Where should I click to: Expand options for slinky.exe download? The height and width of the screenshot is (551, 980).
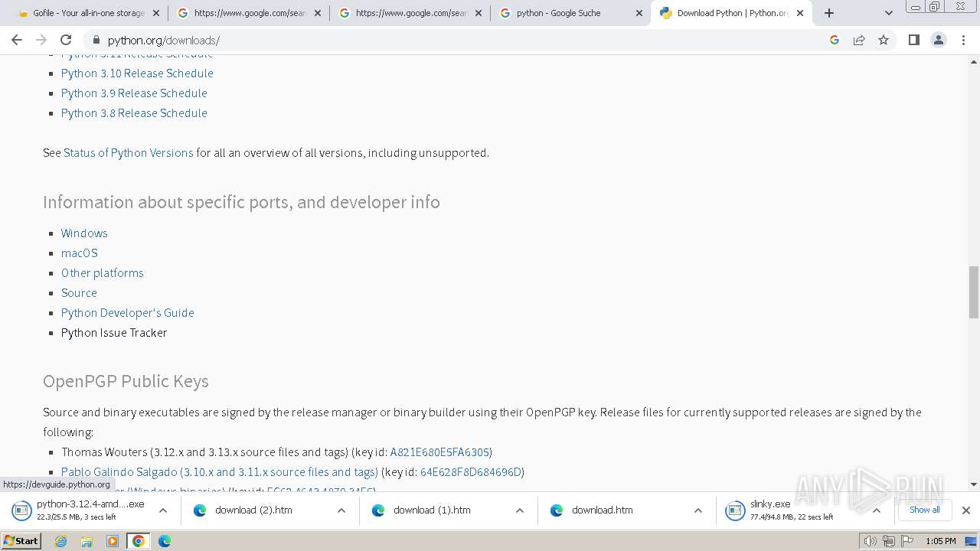pyautogui.click(x=877, y=510)
